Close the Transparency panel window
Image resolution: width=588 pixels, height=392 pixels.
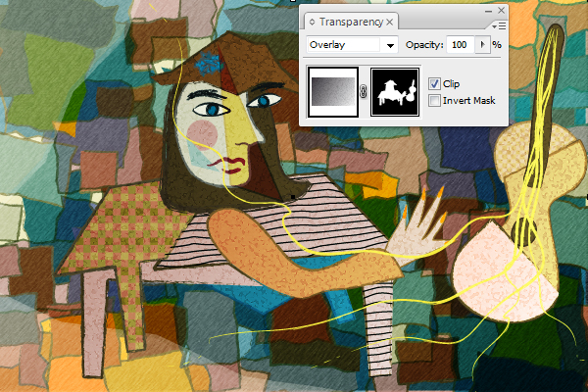click(502, 11)
